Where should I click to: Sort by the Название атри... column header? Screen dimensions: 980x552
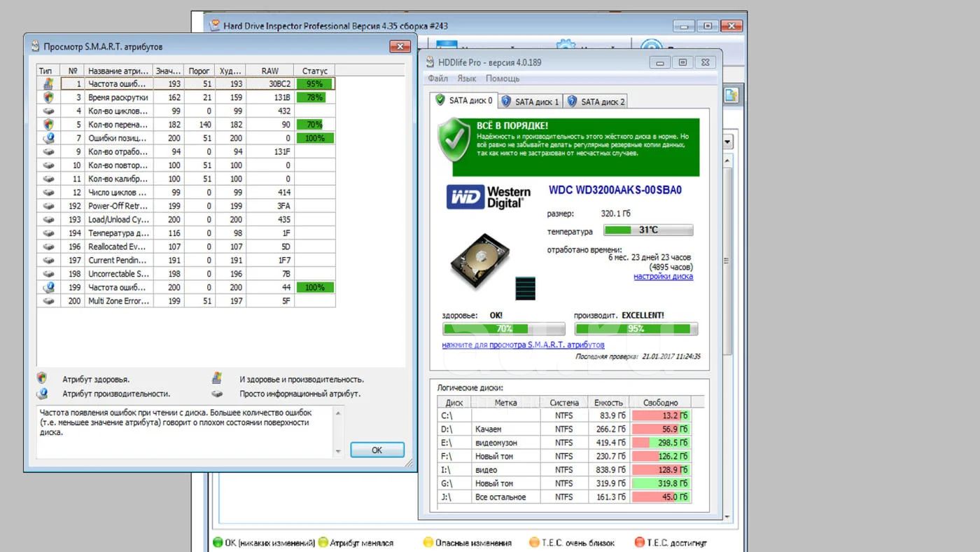(118, 71)
